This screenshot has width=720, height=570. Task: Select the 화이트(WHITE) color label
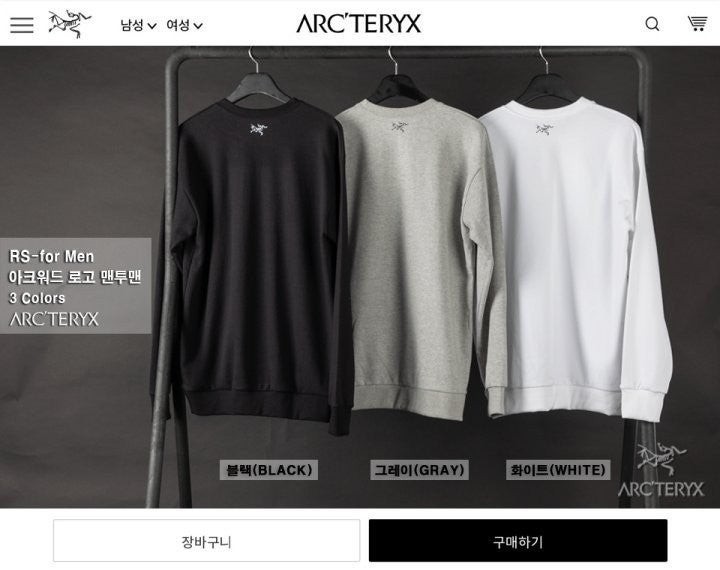(x=558, y=470)
